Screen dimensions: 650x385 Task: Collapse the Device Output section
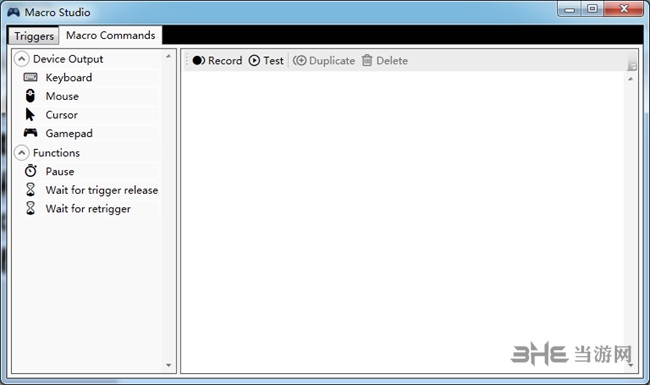[22, 59]
